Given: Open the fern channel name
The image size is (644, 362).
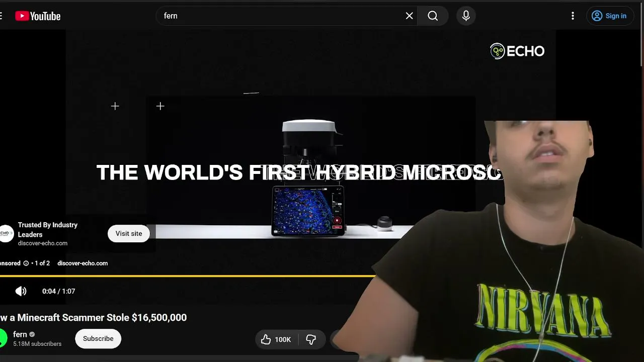Looking at the screenshot, I should tap(20, 334).
